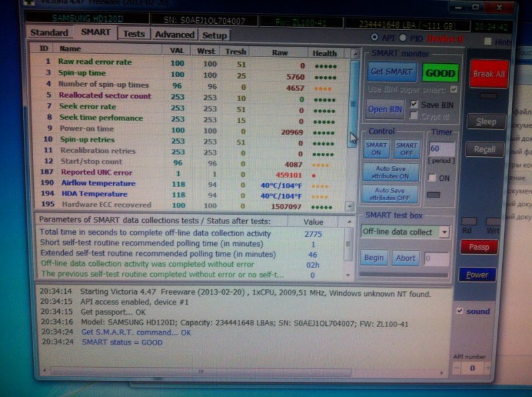Put the drive to Sleep
532x397 pixels.
coord(485,122)
